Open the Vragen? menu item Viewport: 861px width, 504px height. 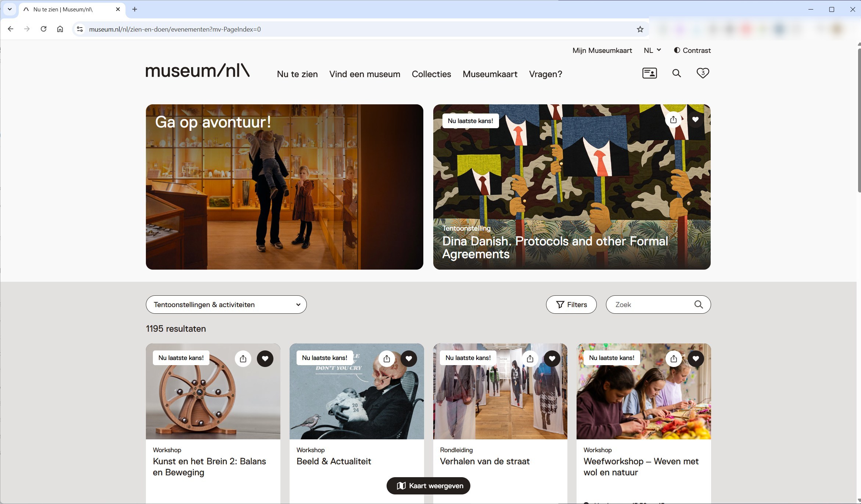click(x=545, y=74)
